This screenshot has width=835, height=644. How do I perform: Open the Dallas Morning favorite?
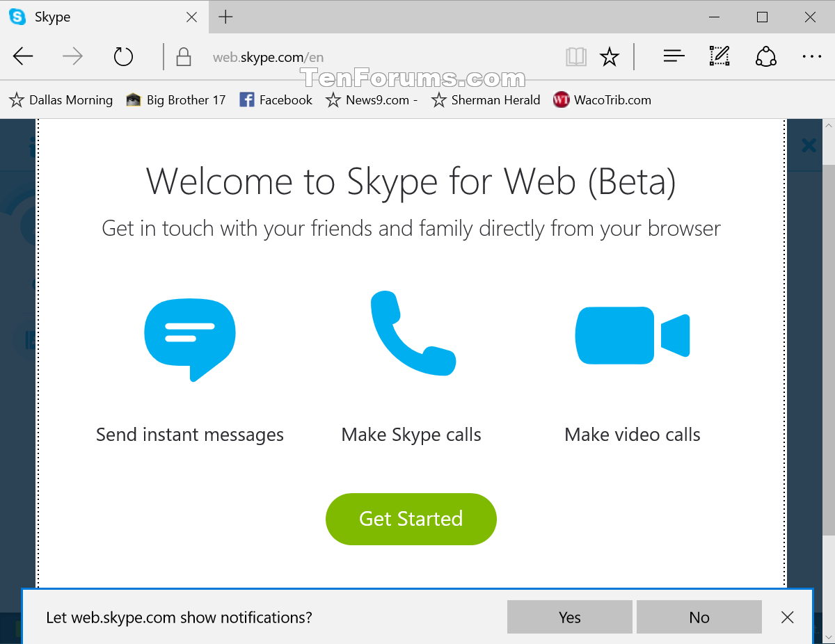coord(61,100)
